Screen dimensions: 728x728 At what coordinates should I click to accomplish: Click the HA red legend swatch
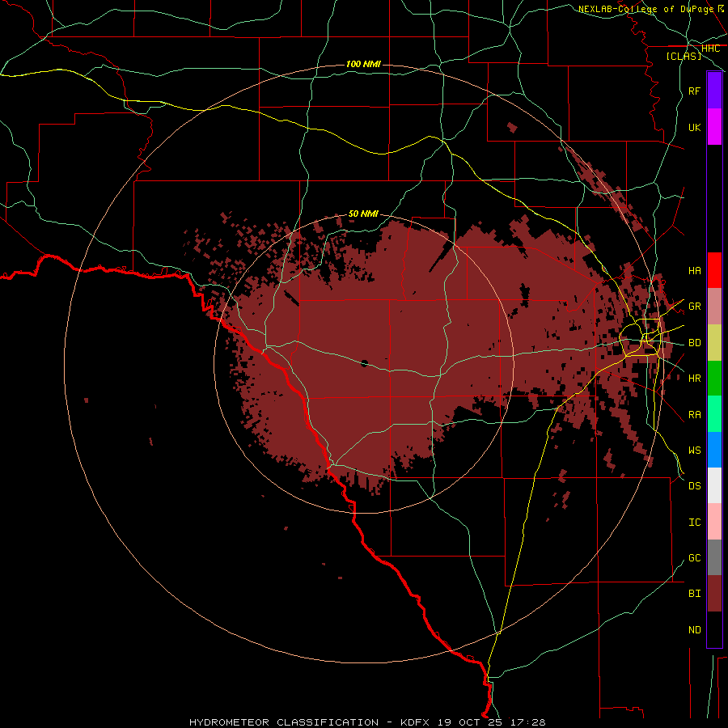point(714,270)
